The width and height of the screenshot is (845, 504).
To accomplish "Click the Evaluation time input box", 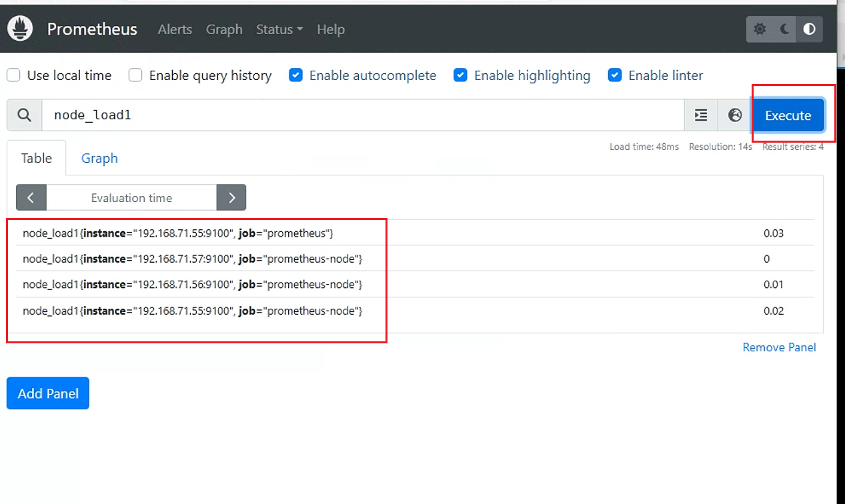I will 131,197.
